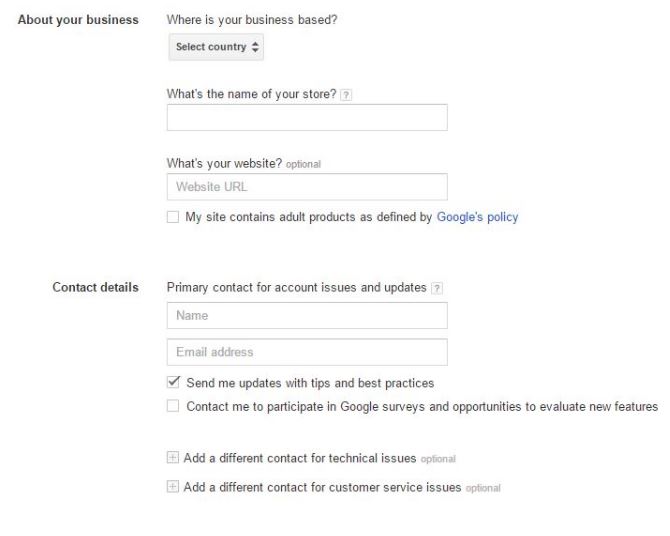Screen dimensions: 670x536
Task: Open the Google's policy link
Action: pos(477,217)
